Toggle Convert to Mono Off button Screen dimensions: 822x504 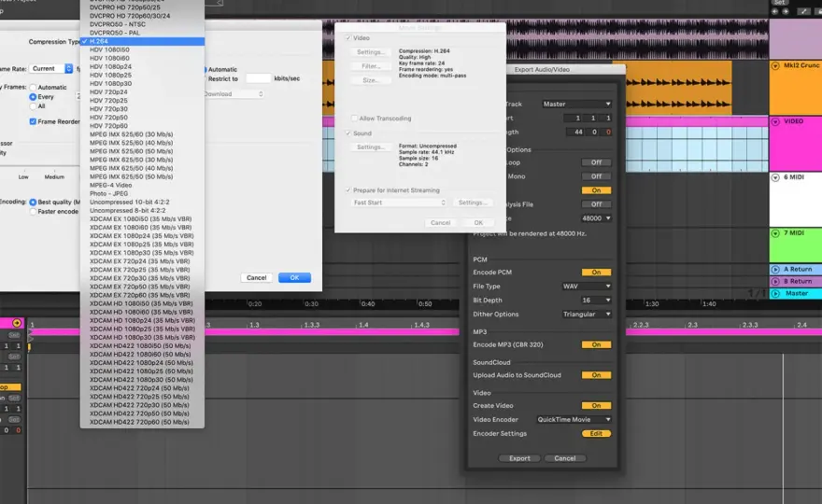click(x=596, y=176)
